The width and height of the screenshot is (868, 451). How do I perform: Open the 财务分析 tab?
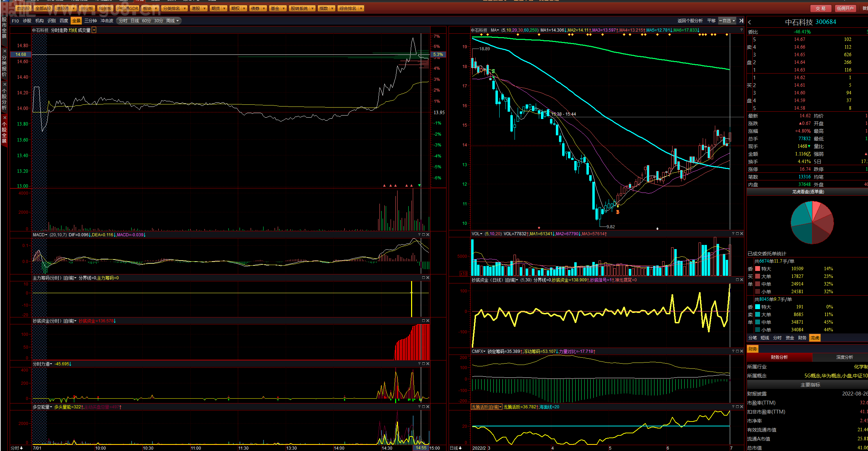[x=779, y=357]
